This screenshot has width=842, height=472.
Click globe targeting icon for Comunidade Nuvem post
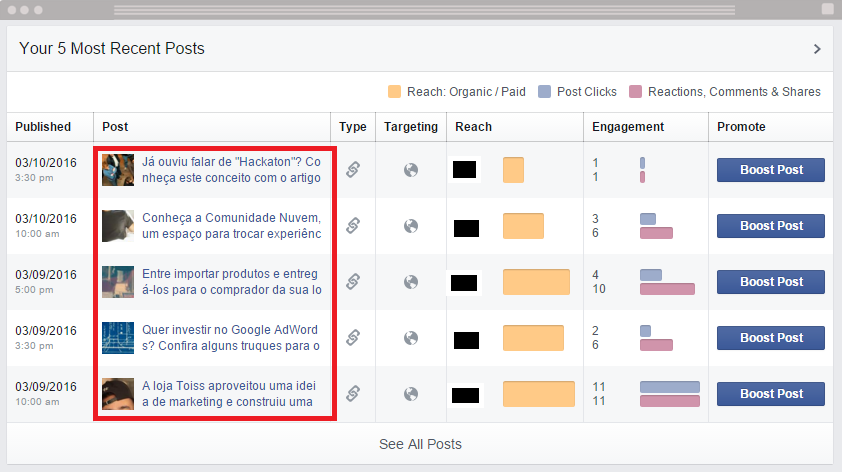(x=411, y=226)
